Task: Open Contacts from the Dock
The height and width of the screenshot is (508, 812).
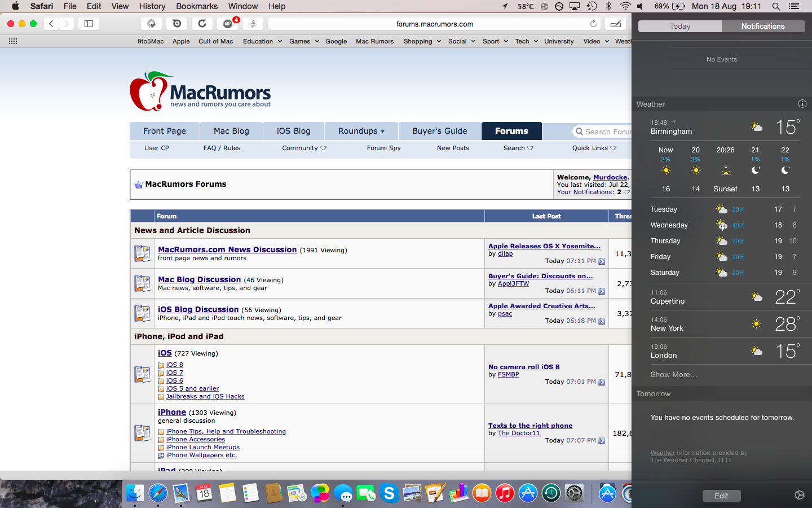Action: 273,493
